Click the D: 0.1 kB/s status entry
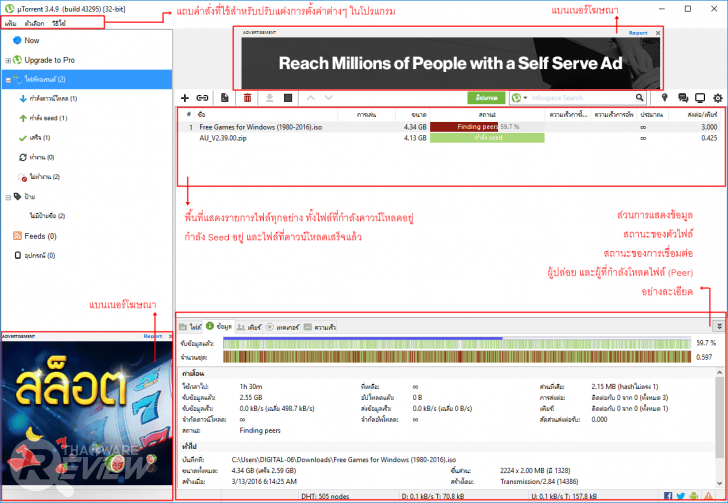This screenshot has height=503, width=728. pyautogui.click(x=435, y=496)
